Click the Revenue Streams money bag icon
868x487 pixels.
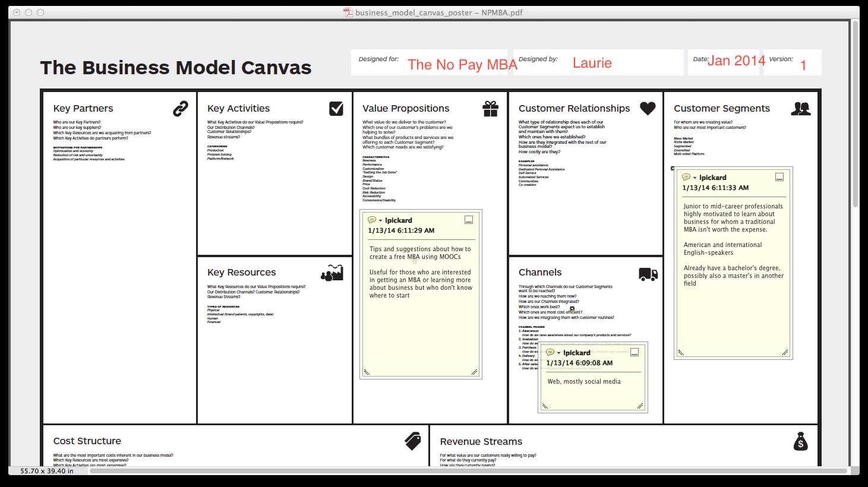(801, 441)
